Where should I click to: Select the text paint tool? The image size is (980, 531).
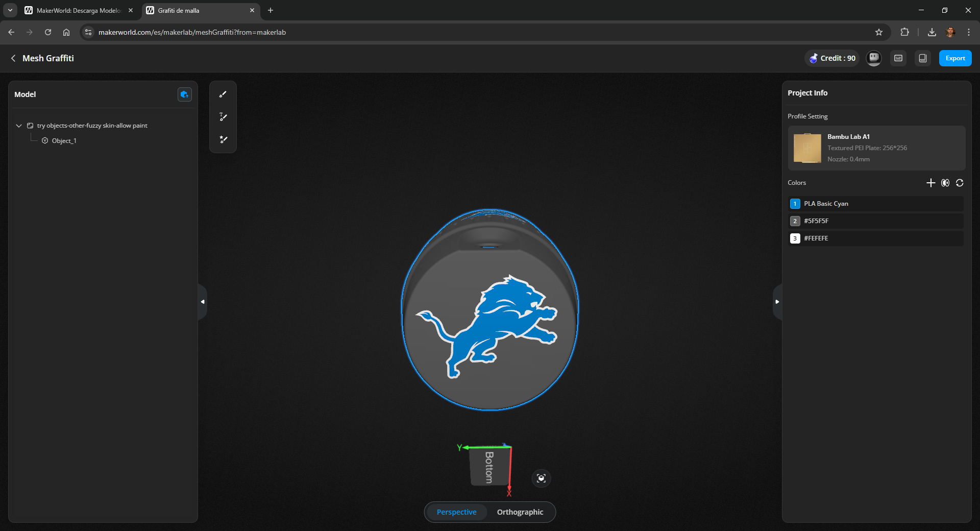click(223, 117)
